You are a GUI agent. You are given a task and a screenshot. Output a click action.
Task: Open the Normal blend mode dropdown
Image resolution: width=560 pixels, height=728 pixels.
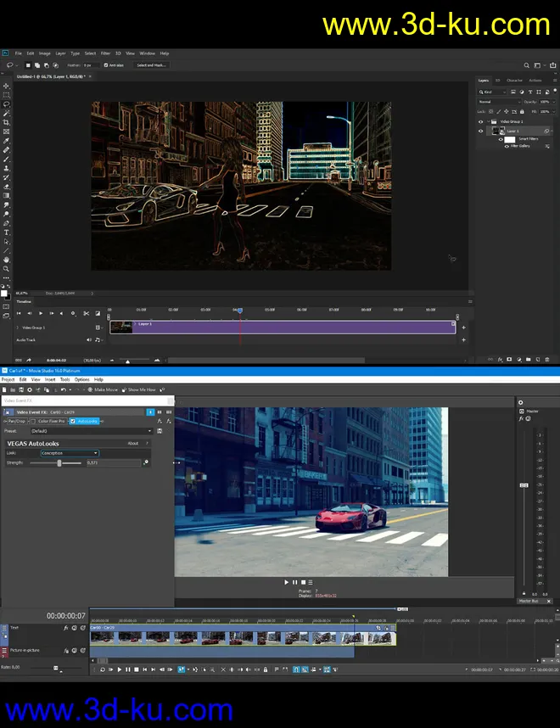[497, 101]
